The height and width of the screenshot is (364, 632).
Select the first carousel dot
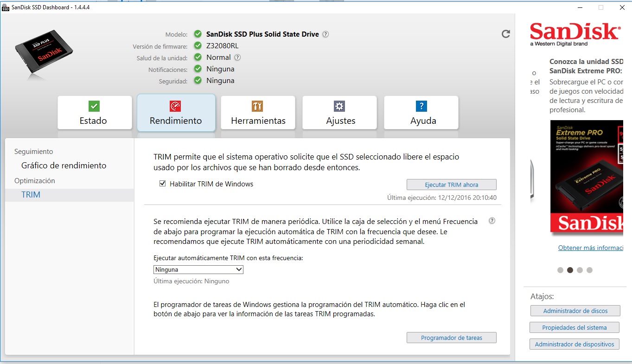click(x=560, y=270)
